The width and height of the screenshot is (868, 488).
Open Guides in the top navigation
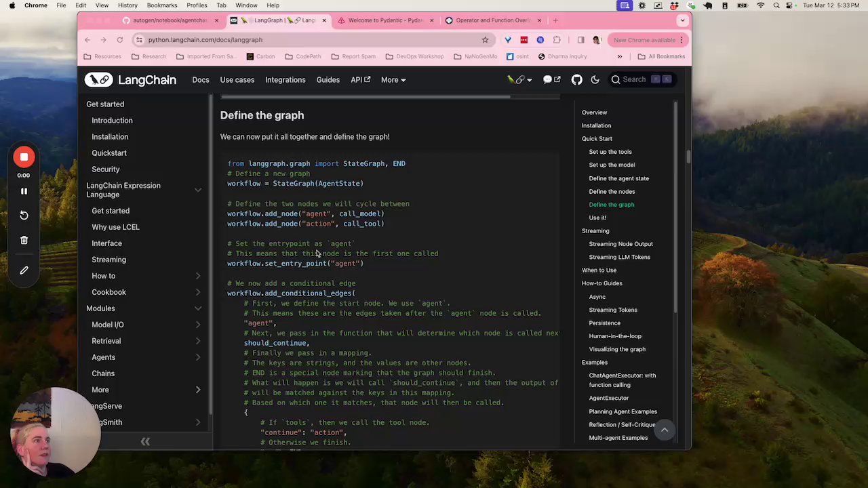328,80
